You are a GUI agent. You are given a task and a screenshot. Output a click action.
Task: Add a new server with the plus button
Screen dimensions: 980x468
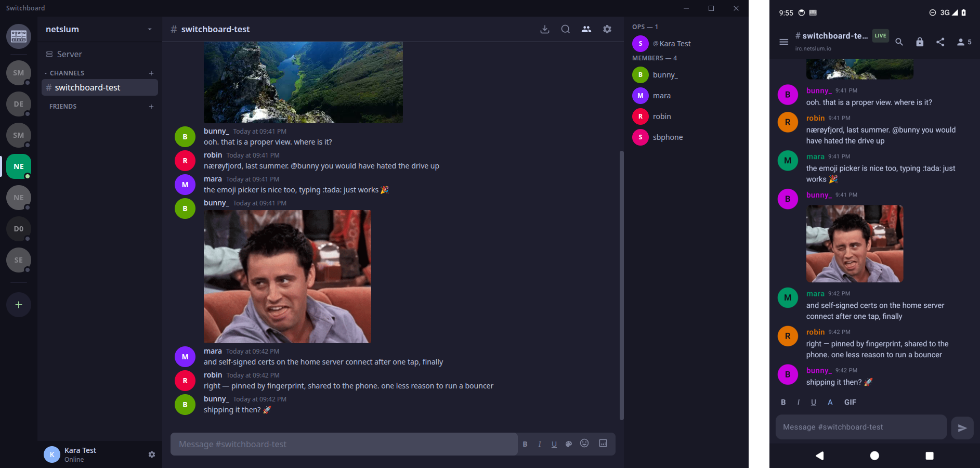(x=19, y=305)
